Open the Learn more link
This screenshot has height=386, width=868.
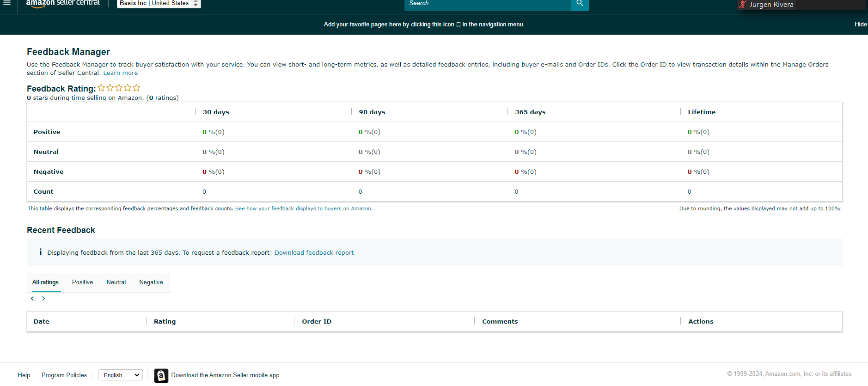pos(121,73)
